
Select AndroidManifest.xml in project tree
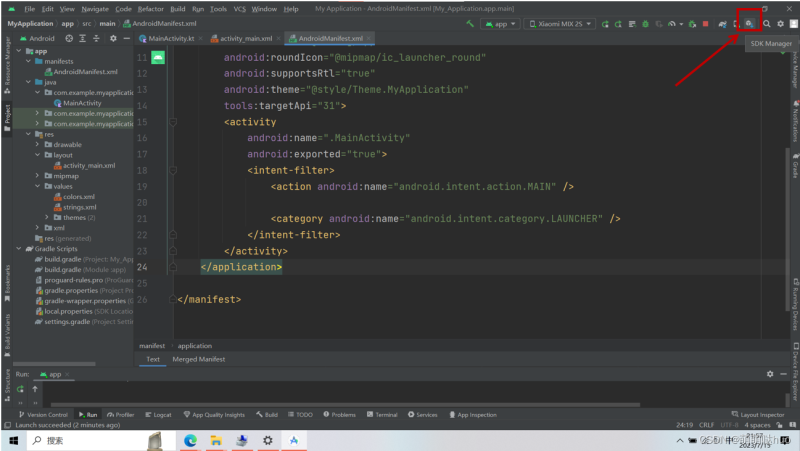click(81, 71)
